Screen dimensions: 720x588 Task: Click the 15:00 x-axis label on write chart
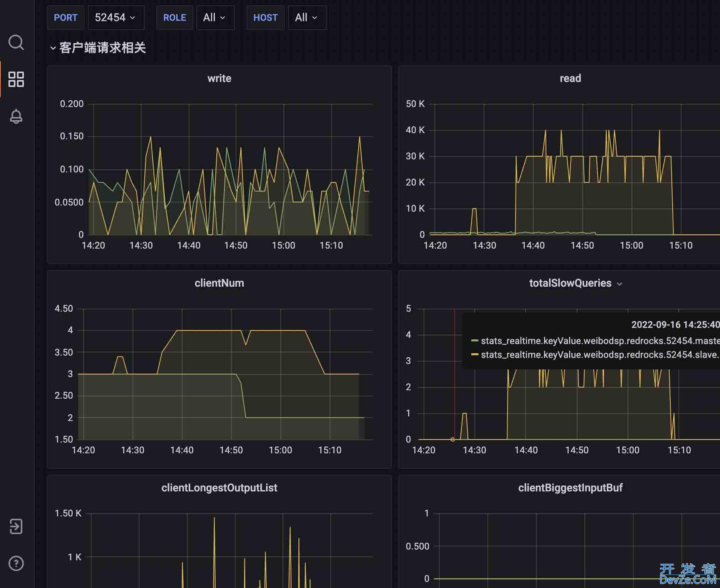(x=283, y=246)
